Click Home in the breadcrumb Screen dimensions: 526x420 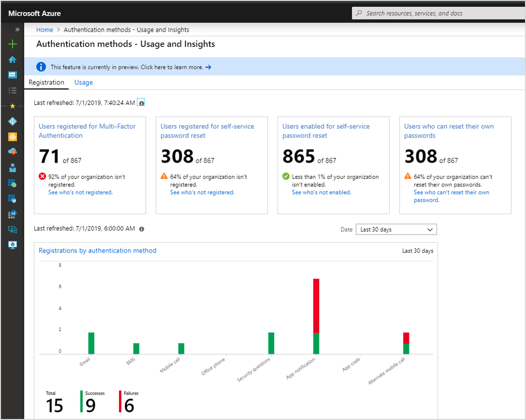45,30
